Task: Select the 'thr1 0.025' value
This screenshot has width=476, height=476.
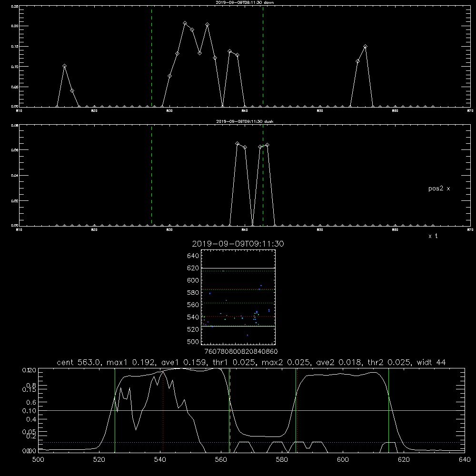Action: pos(233,362)
